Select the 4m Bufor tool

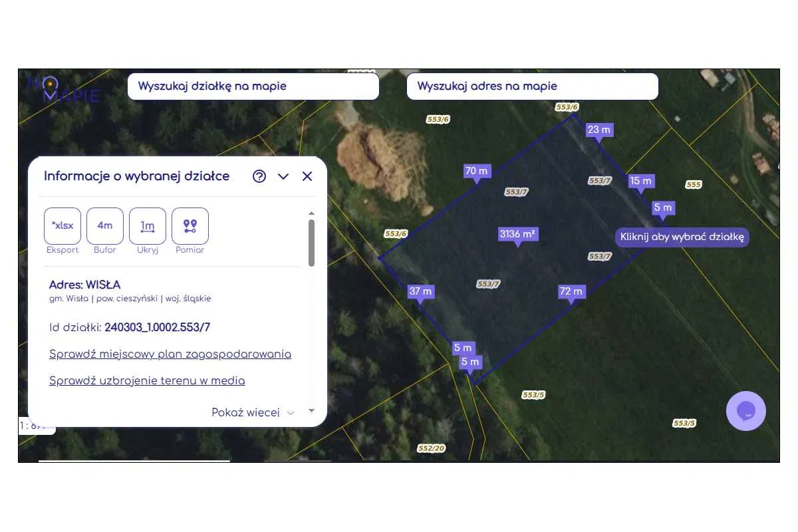click(x=105, y=226)
